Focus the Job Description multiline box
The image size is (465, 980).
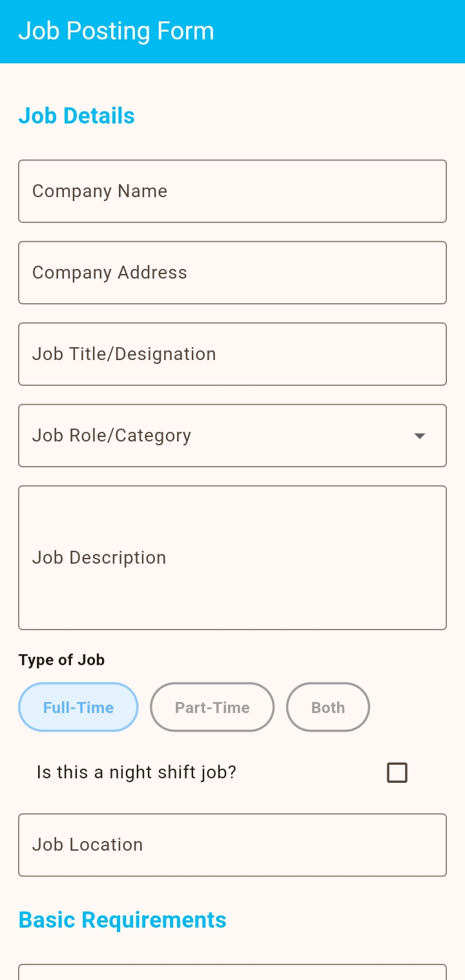click(x=232, y=558)
